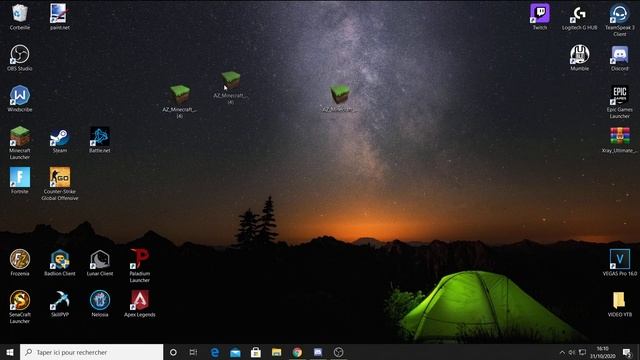This screenshot has width=640, height=360.
Task: Click the Fortnite desktop shortcut
Action: (x=20, y=180)
